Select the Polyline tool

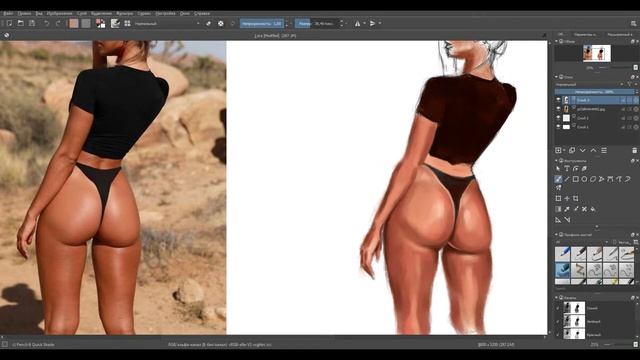click(601, 179)
